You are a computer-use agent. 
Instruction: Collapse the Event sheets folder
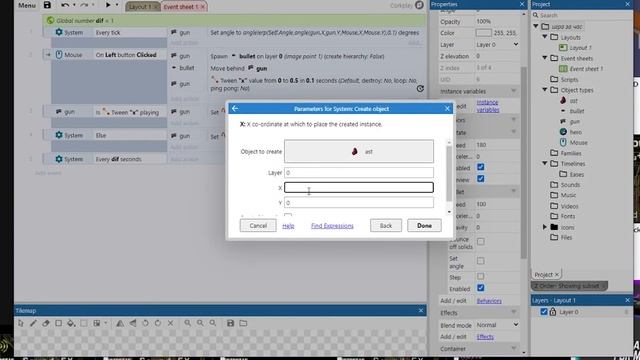pos(545,58)
